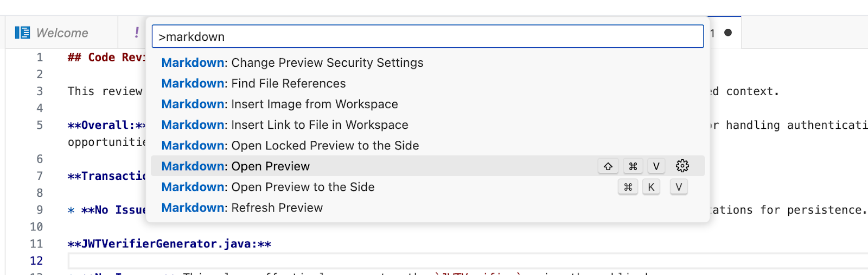Click the gear icon beside Open Preview
868x275 pixels.
click(x=682, y=166)
